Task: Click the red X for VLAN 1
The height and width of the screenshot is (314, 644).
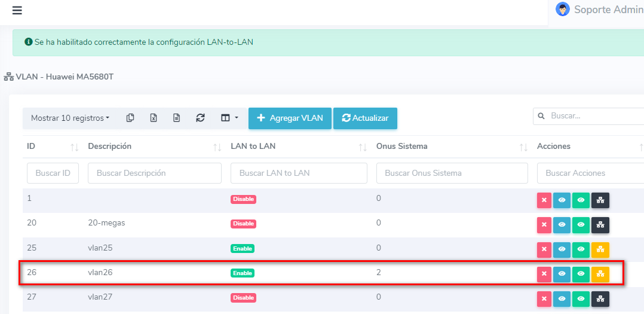Action: point(544,200)
